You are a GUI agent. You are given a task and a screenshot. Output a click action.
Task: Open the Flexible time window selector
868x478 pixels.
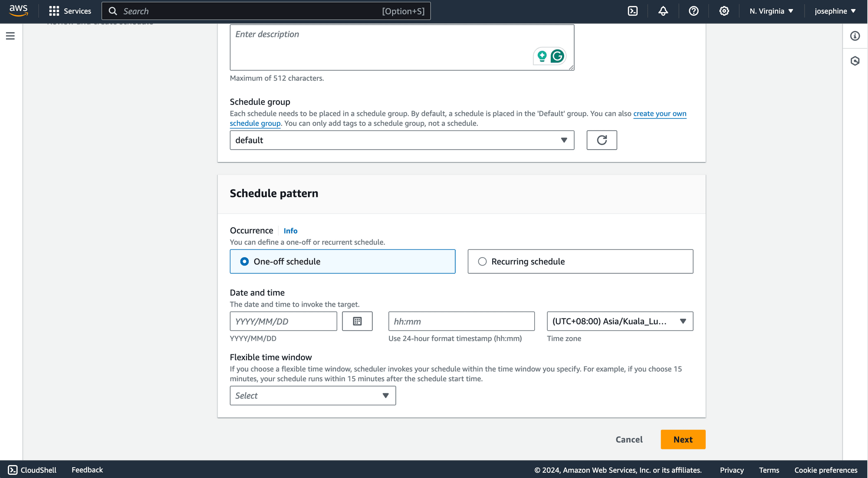coord(312,396)
